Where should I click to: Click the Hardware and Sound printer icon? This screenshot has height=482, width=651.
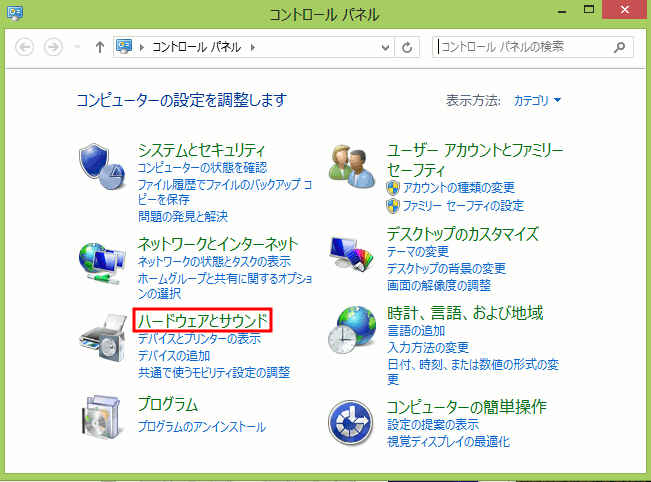pos(101,338)
